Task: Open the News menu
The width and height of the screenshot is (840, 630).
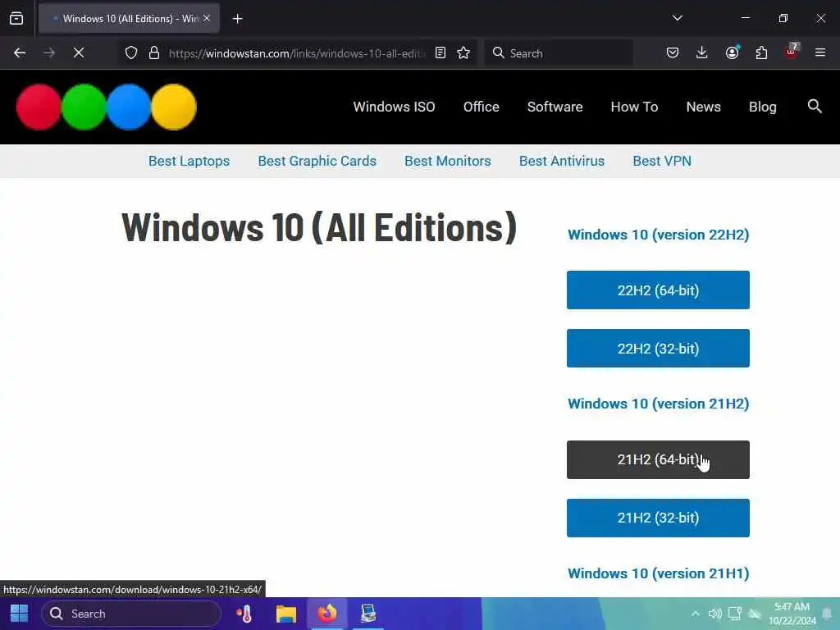Action: pyautogui.click(x=703, y=107)
